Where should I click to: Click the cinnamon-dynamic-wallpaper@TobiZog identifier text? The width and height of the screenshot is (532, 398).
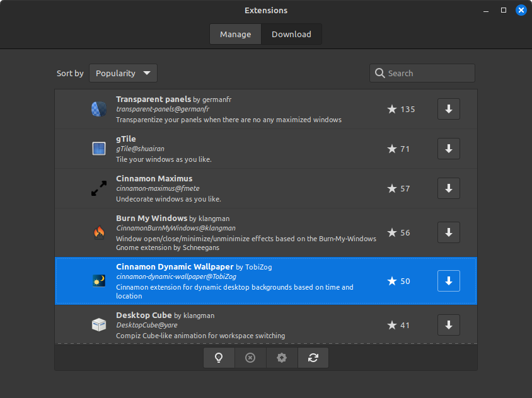[x=176, y=276]
